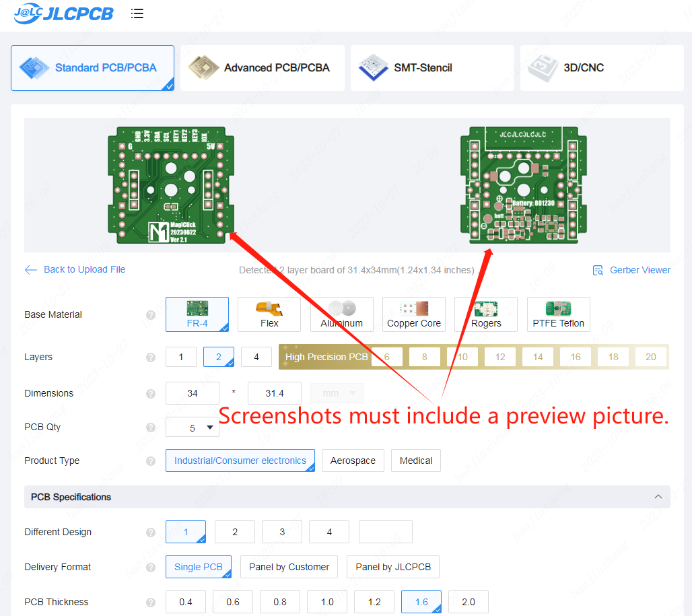692x616 pixels.
Task: Select the Flex base material
Action: tap(269, 314)
